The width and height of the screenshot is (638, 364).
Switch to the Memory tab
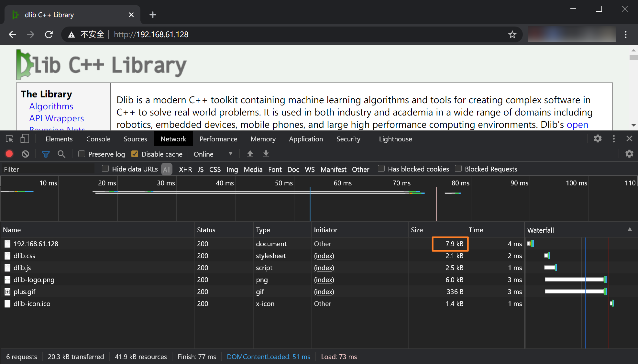(x=263, y=139)
